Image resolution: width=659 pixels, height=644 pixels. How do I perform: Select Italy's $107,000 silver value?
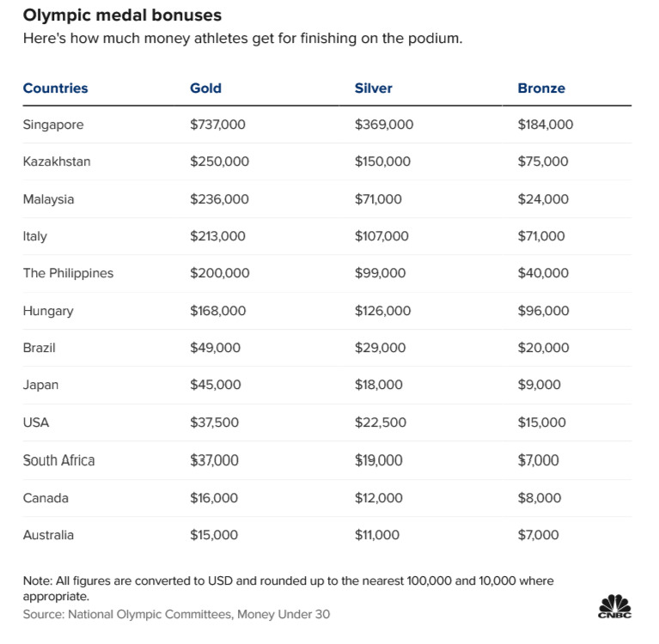[x=381, y=236]
